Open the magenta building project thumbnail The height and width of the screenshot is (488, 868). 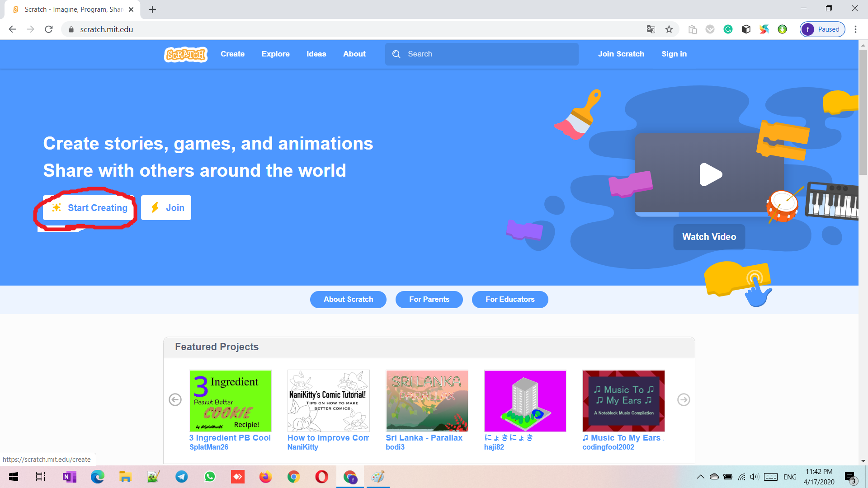(525, 401)
